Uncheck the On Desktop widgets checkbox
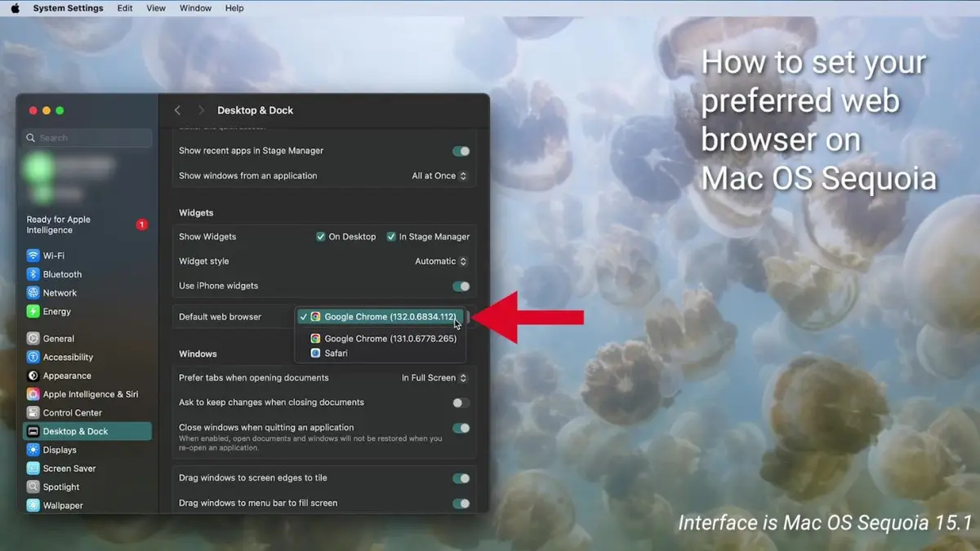The image size is (980, 551). point(321,237)
